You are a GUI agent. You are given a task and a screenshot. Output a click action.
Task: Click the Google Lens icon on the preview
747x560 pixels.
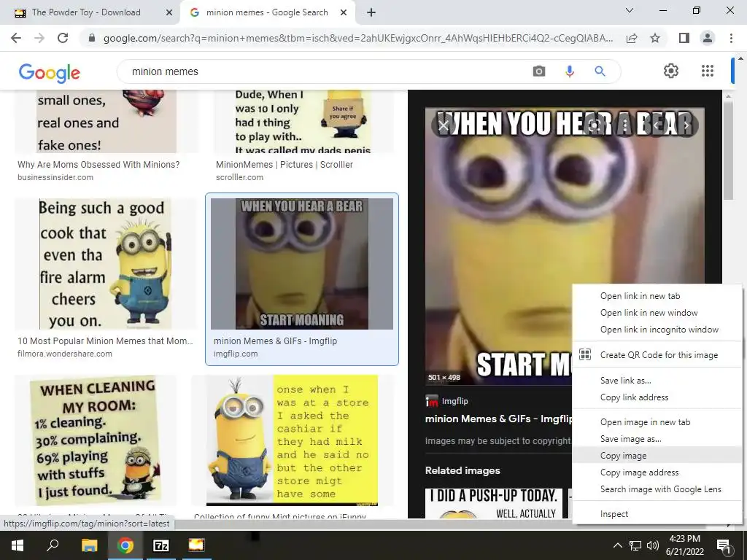pos(594,125)
